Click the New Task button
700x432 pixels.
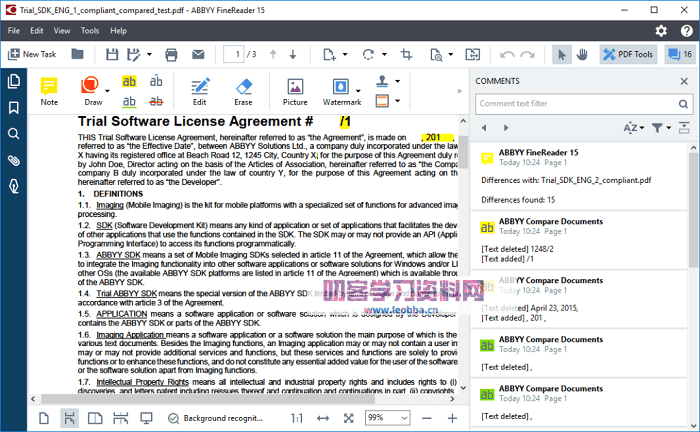point(32,54)
